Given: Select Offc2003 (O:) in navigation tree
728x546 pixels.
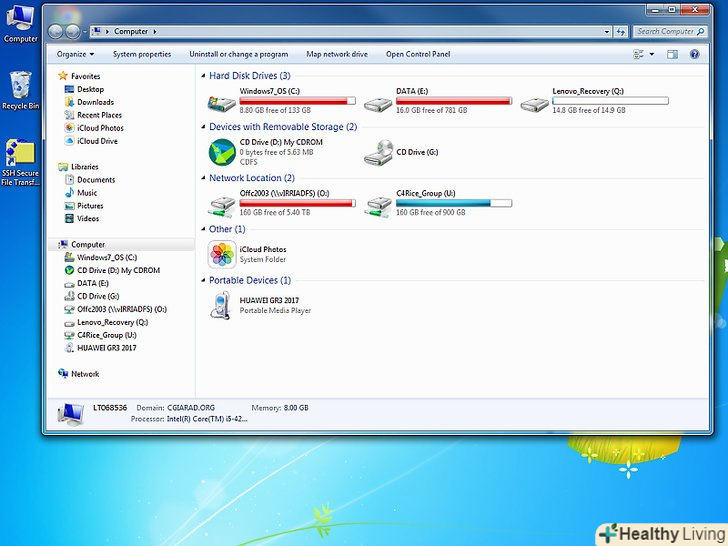Looking at the screenshot, I should click(x=122, y=309).
